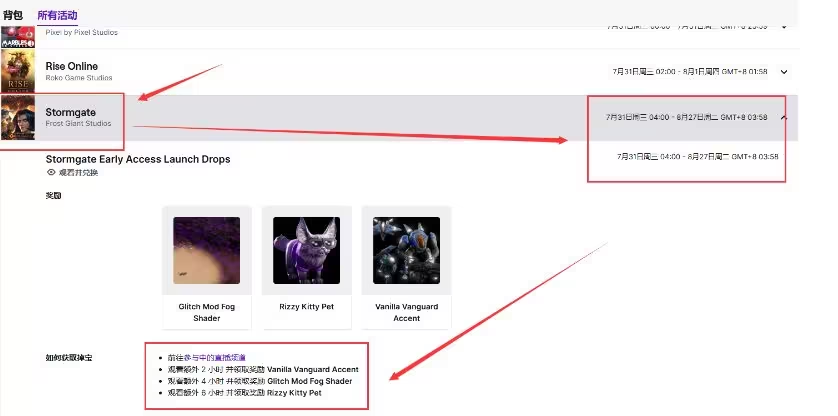Open Roko Game Studios developer name
This screenshot has width=838, height=416.
coord(79,78)
